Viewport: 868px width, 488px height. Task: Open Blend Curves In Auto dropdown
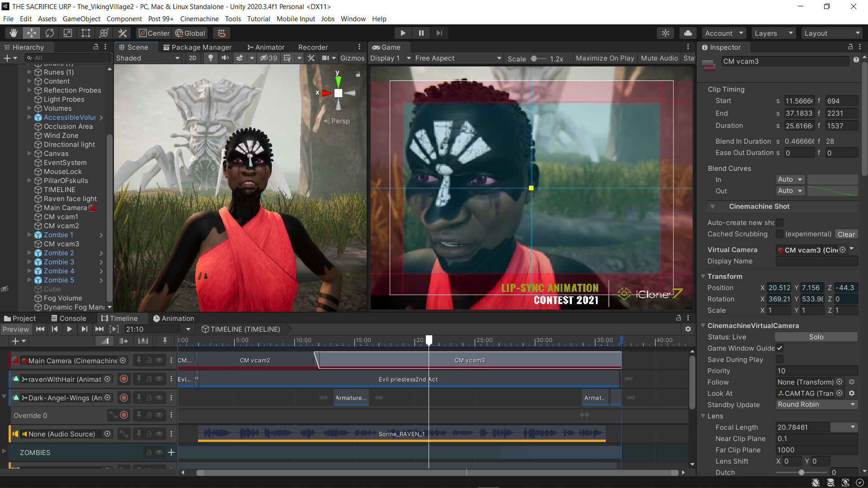(790, 179)
